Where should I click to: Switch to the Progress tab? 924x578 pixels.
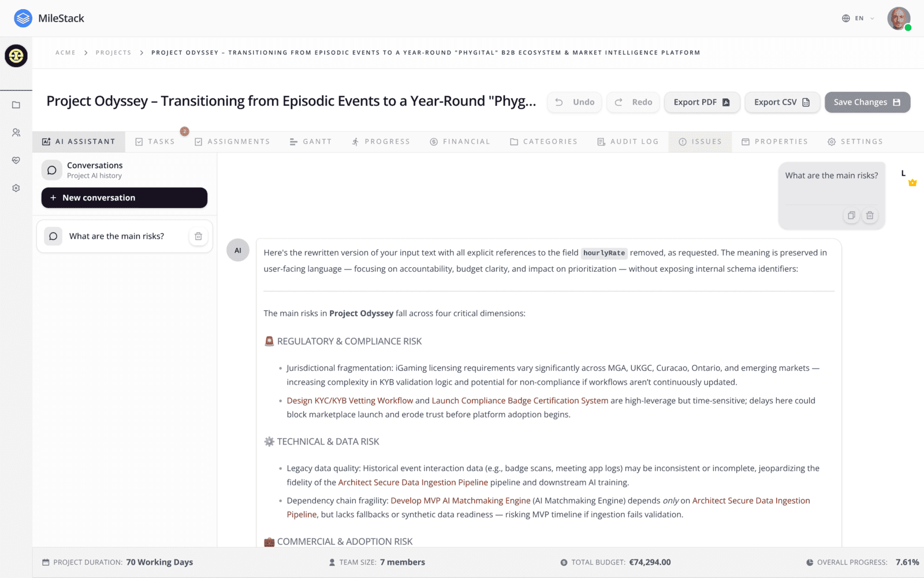coord(381,142)
